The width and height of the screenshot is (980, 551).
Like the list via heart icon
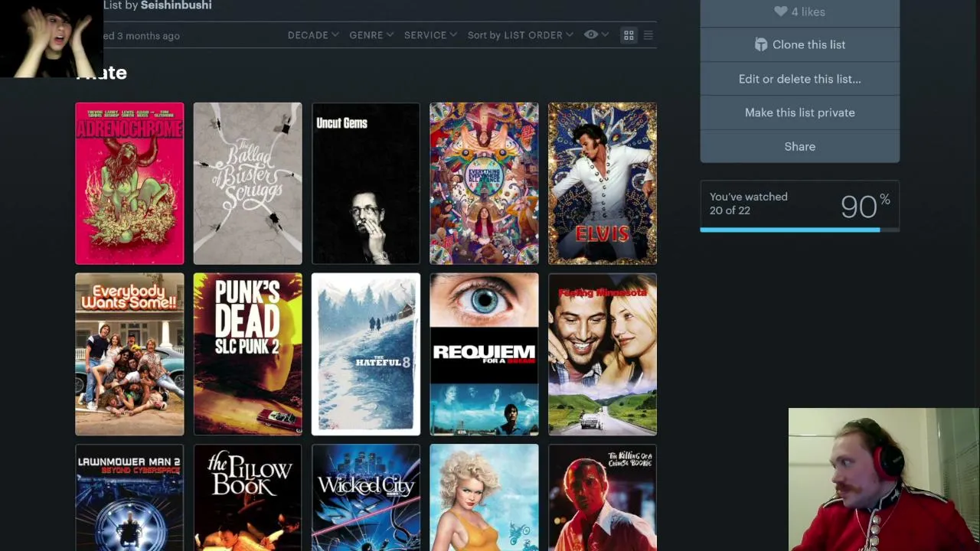[x=781, y=11]
